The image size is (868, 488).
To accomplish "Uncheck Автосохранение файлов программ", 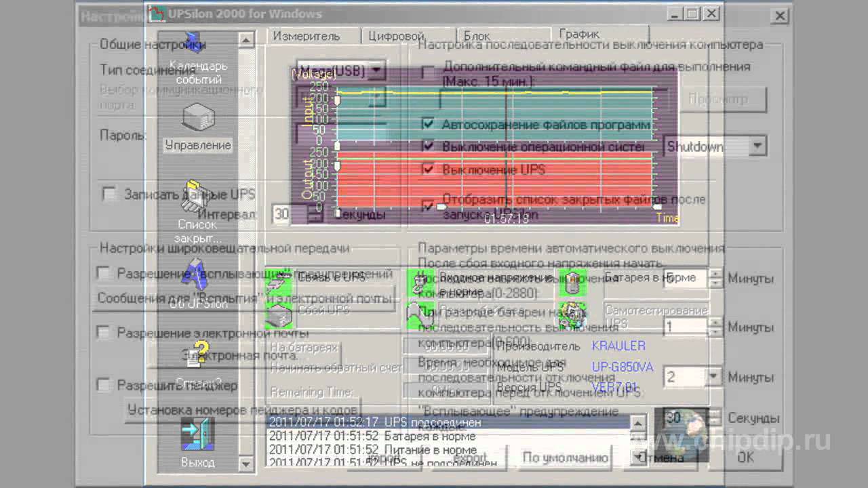I will click(428, 124).
